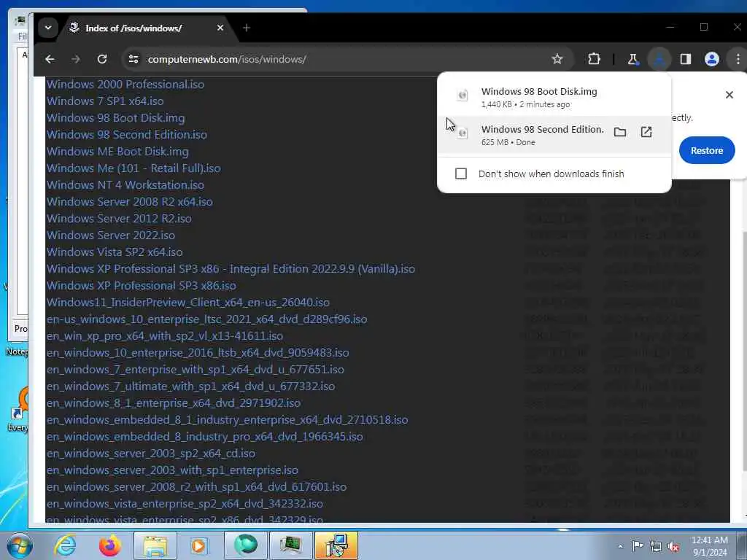Bookmark this page with the star icon
The width and height of the screenshot is (747, 560).
[x=557, y=59]
